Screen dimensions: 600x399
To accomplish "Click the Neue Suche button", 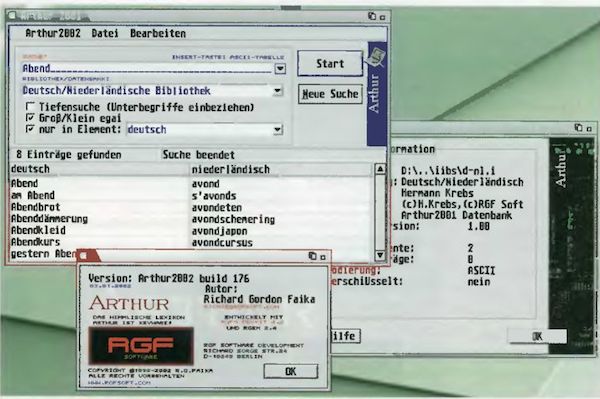I will [330, 94].
